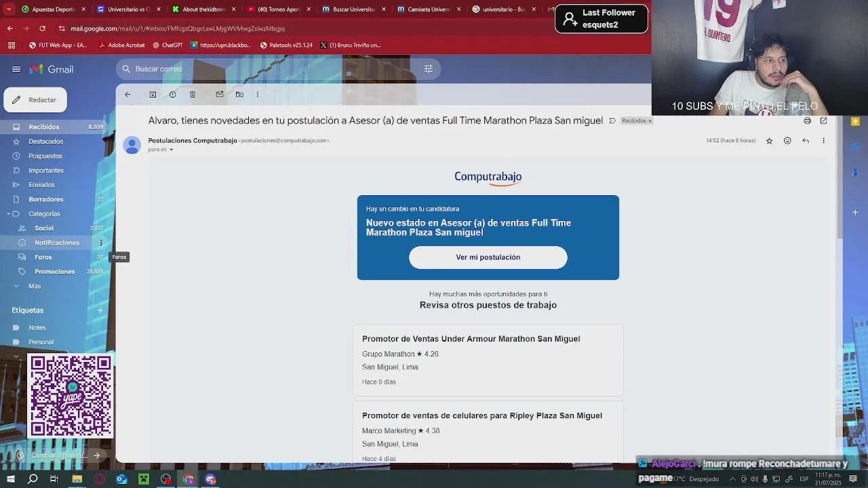
Task: Click the browser back arrow
Action: click(10, 28)
